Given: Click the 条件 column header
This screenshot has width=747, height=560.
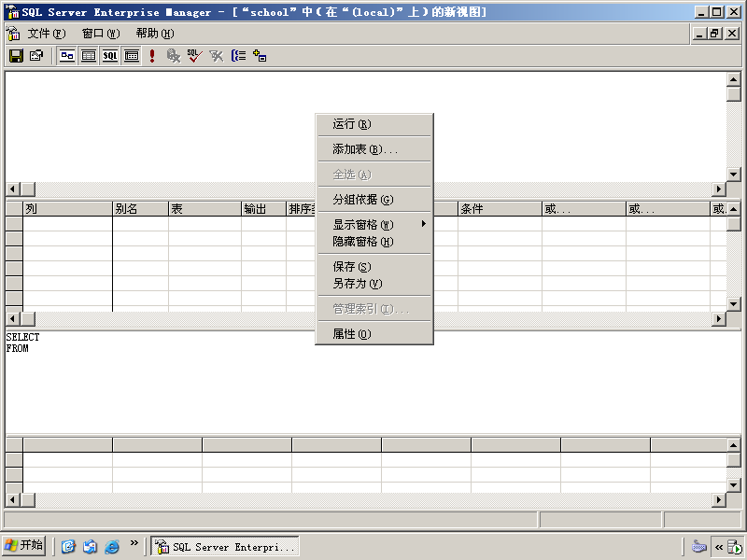Looking at the screenshot, I should (x=500, y=208).
